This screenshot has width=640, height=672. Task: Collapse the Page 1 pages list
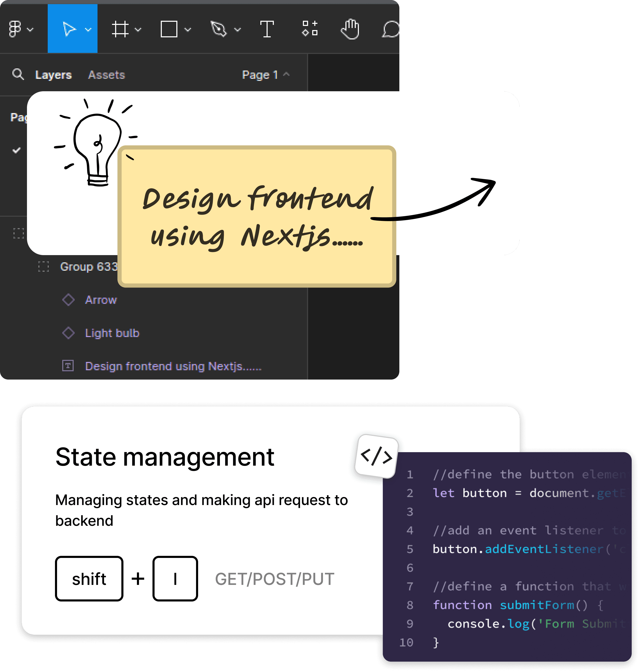(287, 74)
